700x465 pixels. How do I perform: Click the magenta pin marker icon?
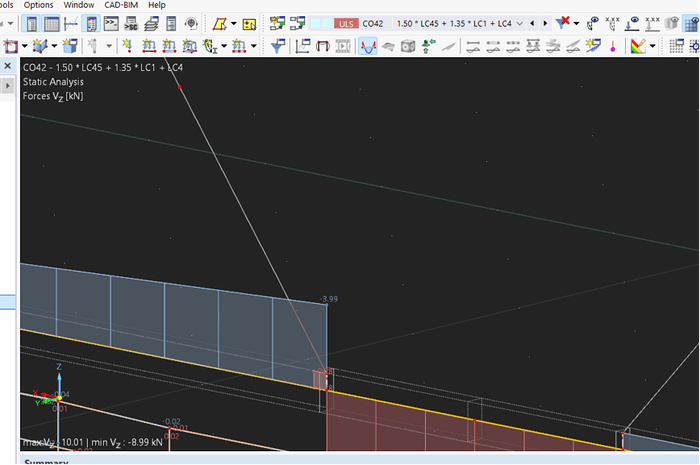[613, 46]
